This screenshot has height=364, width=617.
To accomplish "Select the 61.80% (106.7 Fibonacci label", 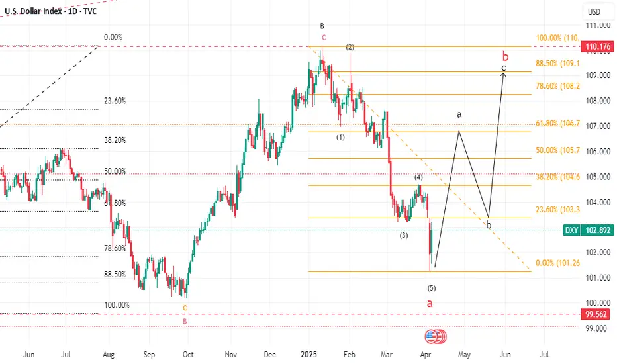I will [557, 124].
